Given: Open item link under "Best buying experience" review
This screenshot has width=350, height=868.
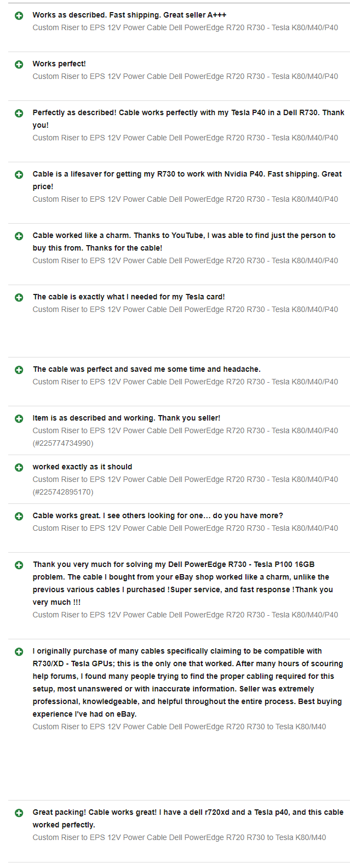Looking at the screenshot, I should coord(179,727).
